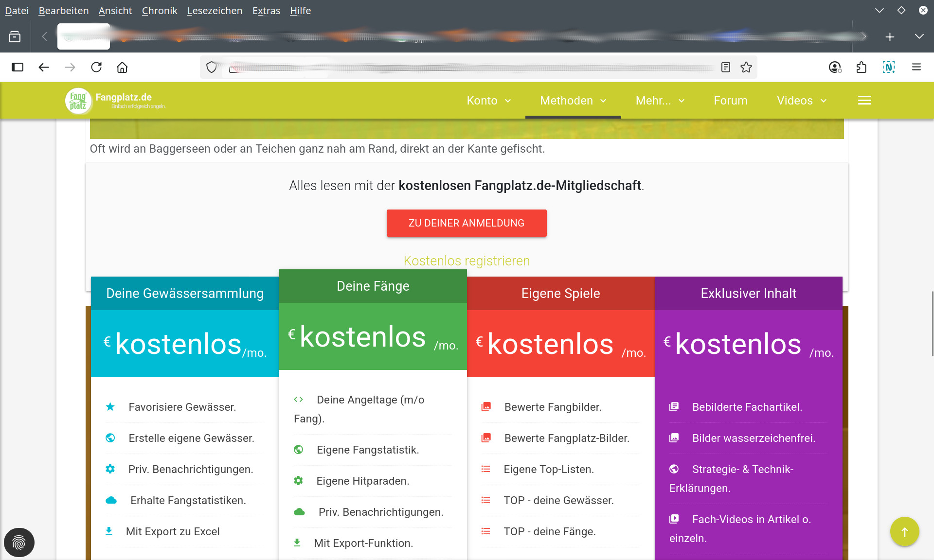Toggle reader view in the address bar
The width and height of the screenshot is (934, 560).
click(725, 67)
